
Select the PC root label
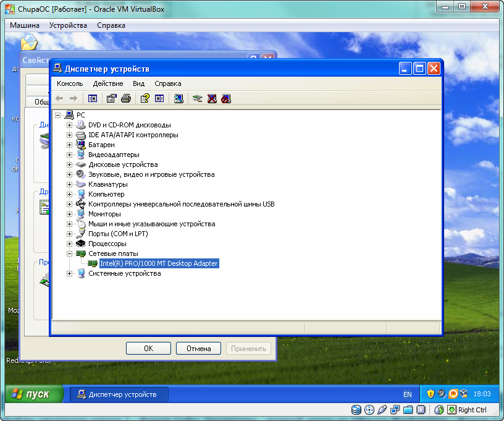tap(81, 115)
